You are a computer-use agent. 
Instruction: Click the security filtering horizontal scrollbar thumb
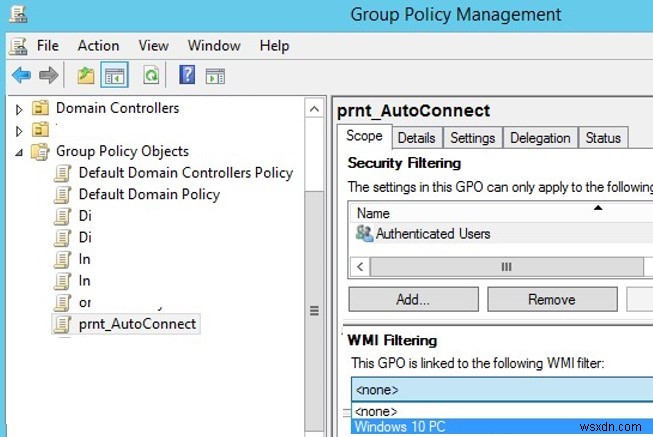(x=506, y=267)
